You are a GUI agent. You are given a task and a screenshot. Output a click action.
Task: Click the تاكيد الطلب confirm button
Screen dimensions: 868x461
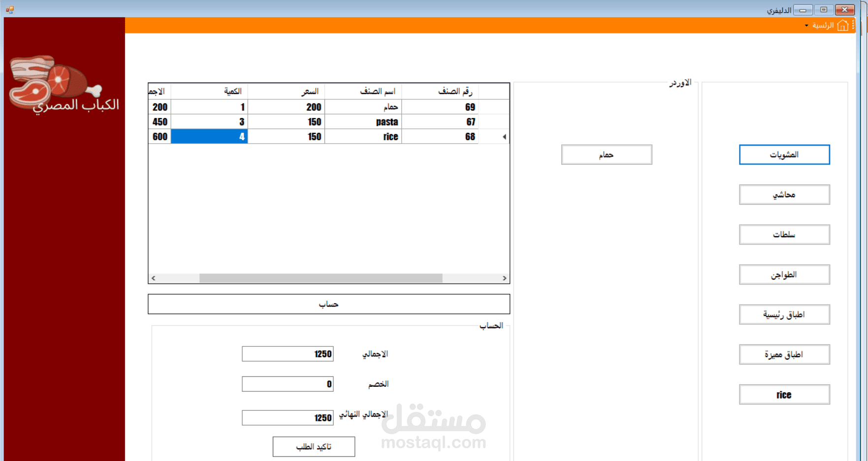pyautogui.click(x=314, y=447)
